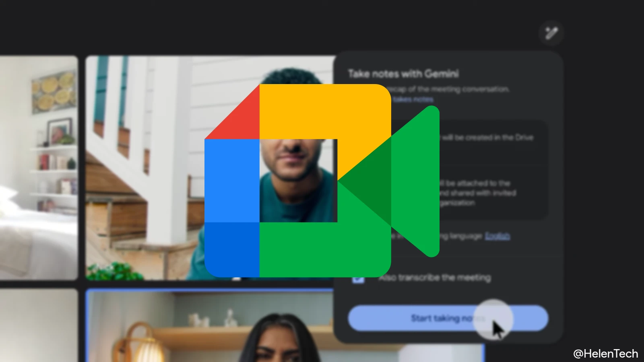Click the 'Take notes with Gemini' heading

click(403, 74)
